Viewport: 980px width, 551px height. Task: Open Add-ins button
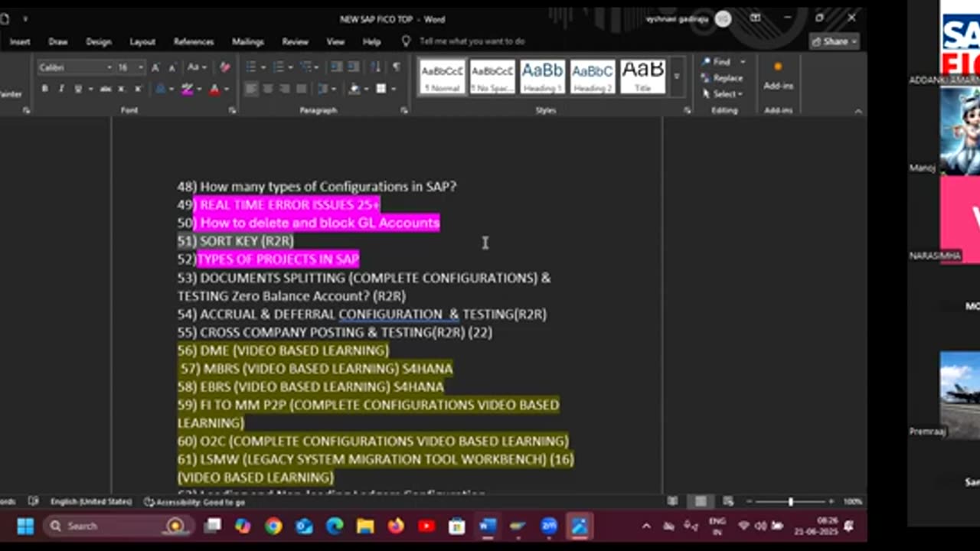(778, 77)
